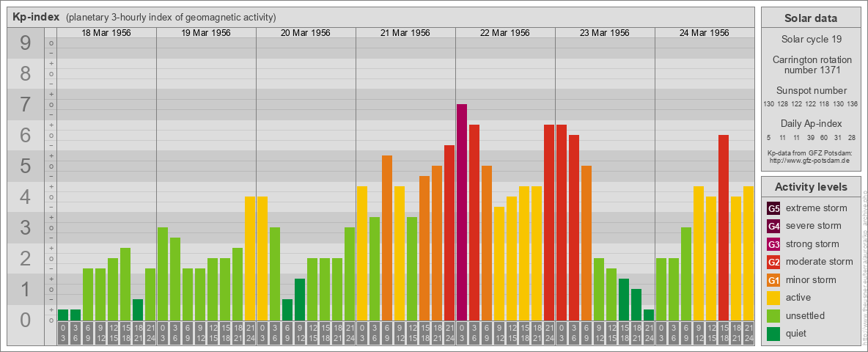The width and height of the screenshot is (868, 352).
Task: Click the dark green quiet legend swatch
Action: [773, 333]
